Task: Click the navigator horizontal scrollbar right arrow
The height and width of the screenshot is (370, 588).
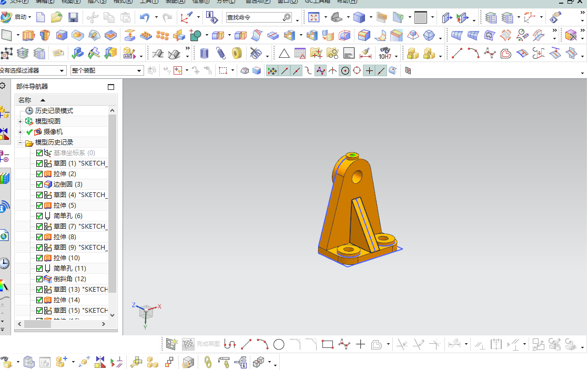Action: pyautogui.click(x=104, y=324)
